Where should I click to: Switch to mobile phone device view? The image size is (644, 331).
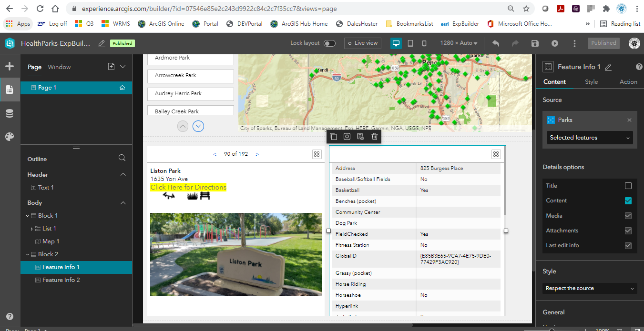424,43
